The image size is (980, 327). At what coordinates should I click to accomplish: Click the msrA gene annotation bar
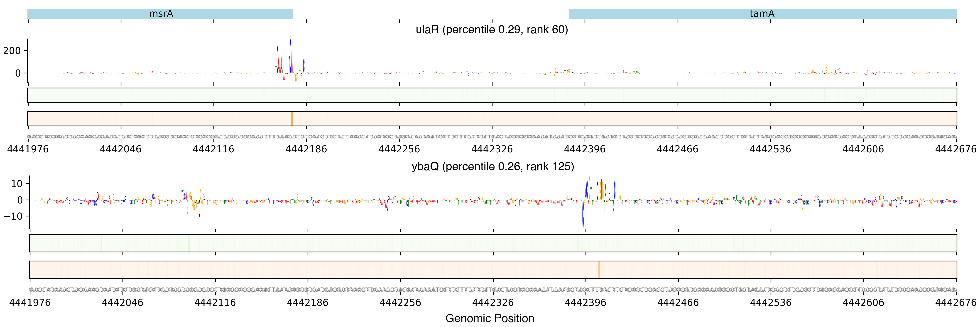click(160, 14)
